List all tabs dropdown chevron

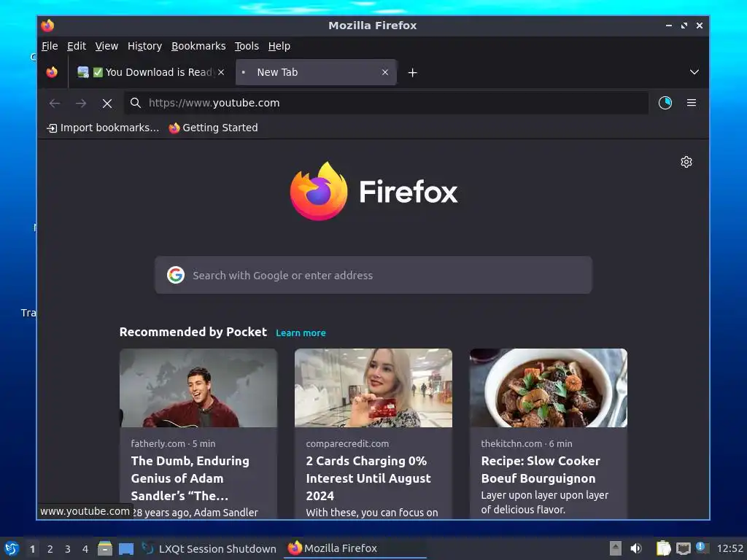coord(694,72)
